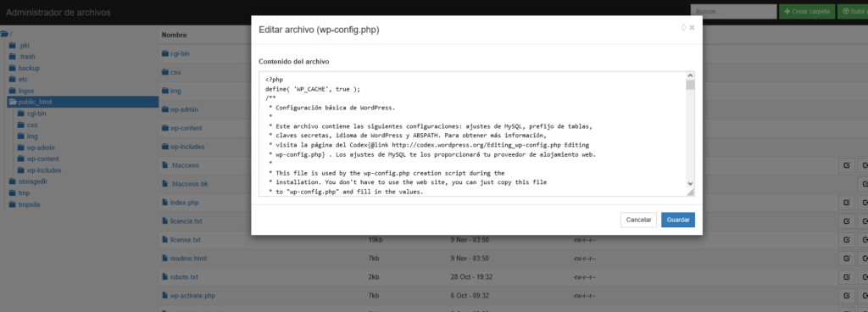Click the index.php file name
Image resolution: width=868 pixels, height=312 pixels.
click(184, 203)
